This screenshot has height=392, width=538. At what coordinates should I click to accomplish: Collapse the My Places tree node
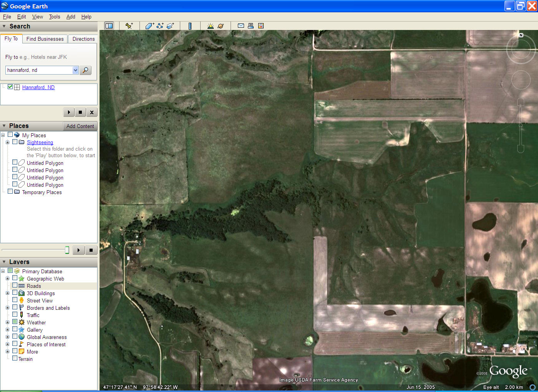pyautogui.click(x=3, y=135)
